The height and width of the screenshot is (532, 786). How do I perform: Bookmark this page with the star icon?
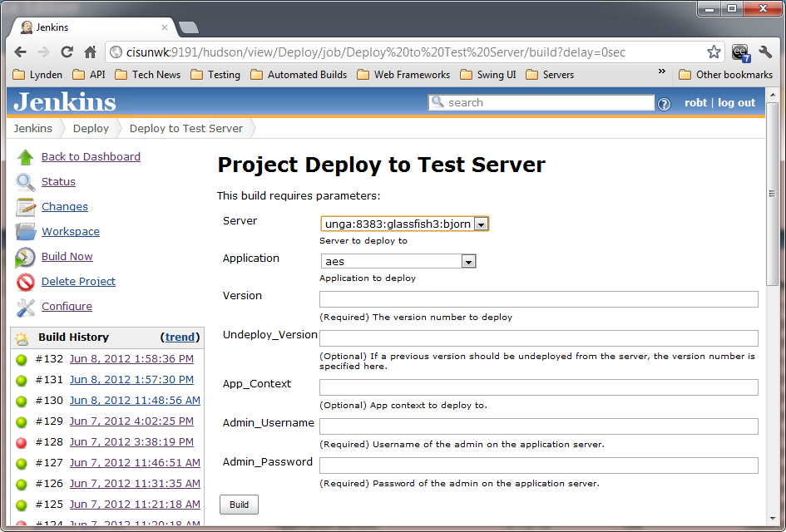coord(714,52)
